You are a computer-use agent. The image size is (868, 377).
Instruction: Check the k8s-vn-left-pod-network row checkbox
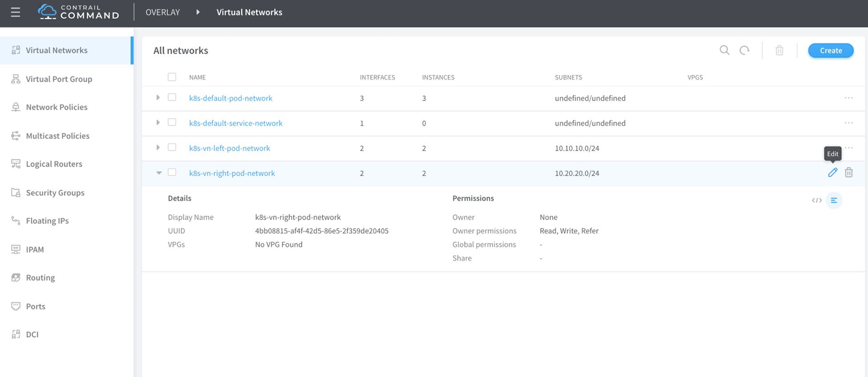coord(172,147)
